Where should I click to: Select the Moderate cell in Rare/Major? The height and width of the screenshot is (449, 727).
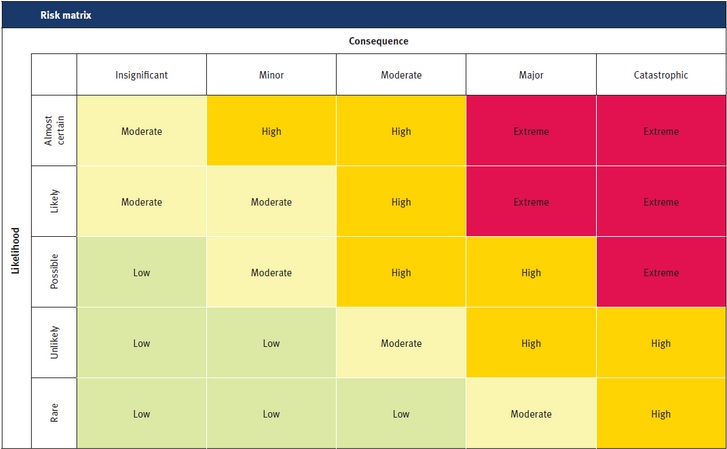(x=531, y=413)
